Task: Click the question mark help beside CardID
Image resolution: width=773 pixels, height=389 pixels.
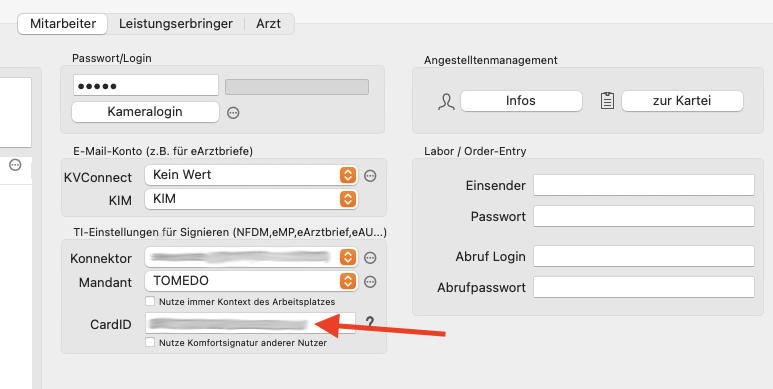Action: (x=370, y=323)
